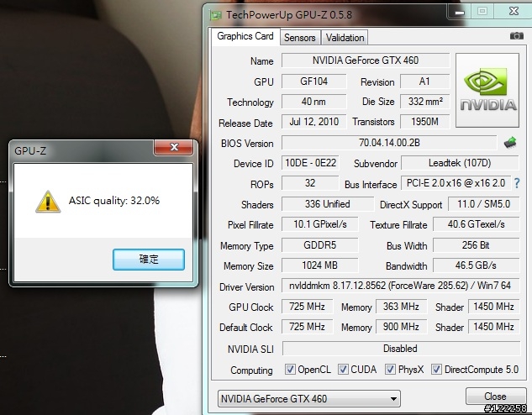Click the Device ID field 10DE - 0E22
The width and height of the screenshot is (532, 415).
coord(310,163)
